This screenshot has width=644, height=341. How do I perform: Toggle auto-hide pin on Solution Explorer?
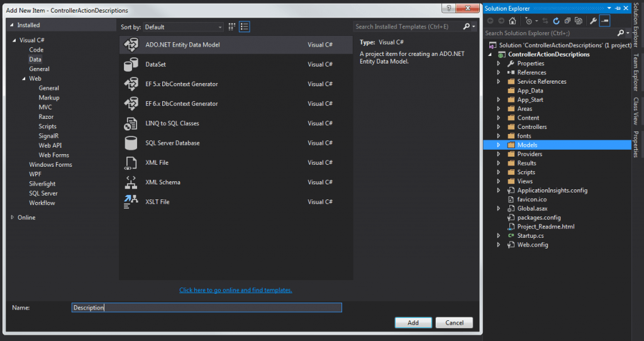point(618,8)
